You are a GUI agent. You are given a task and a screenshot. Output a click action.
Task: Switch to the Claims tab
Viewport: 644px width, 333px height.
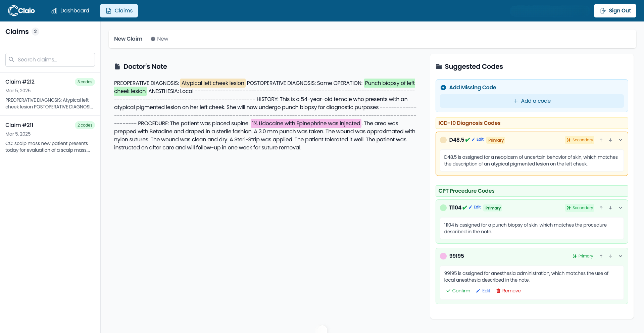tap(119, 11)
